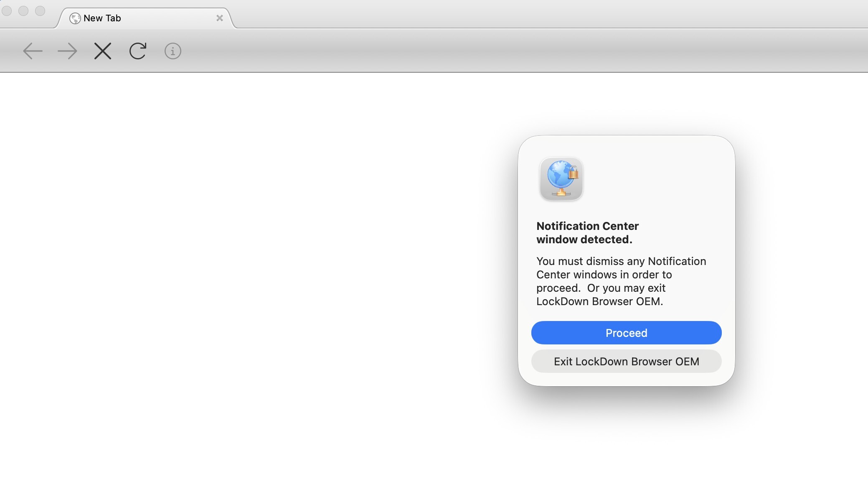Click the window zoom traffic light
This screenshot has height=479, width=868.
(x=40, y=11)
